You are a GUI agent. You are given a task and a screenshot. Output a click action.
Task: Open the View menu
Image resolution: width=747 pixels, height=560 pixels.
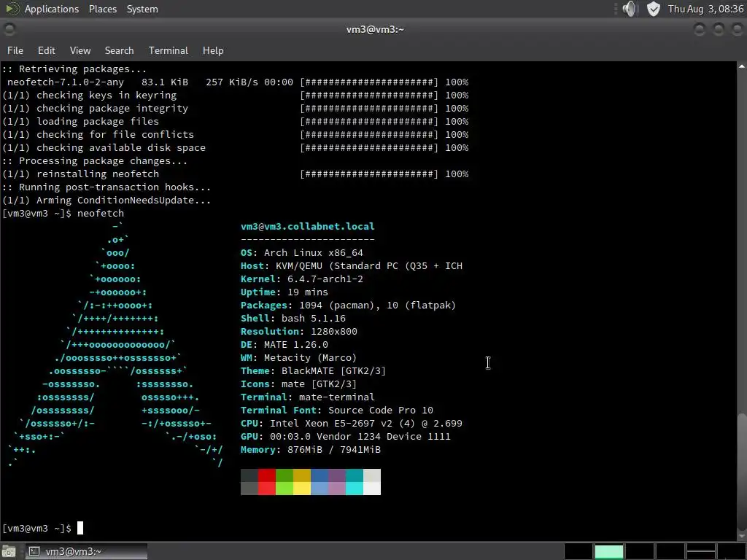tap(80, 50)
